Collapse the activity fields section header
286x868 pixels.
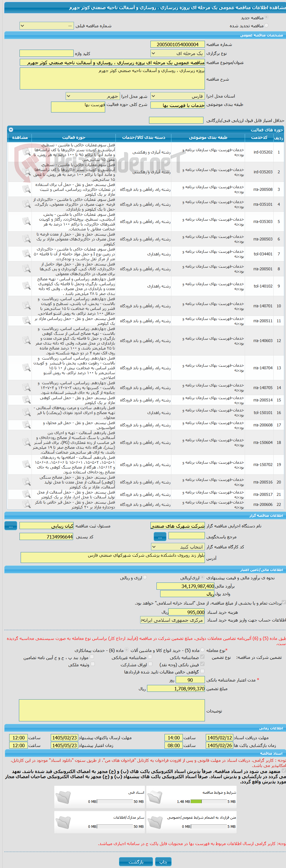(x=11, y=130)
